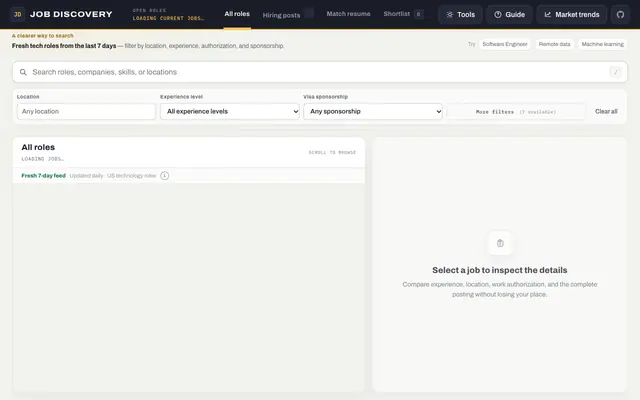Click the Shortlist count badge
The height and width of the screenshot is (400, 640).
(x=418, y=14)
